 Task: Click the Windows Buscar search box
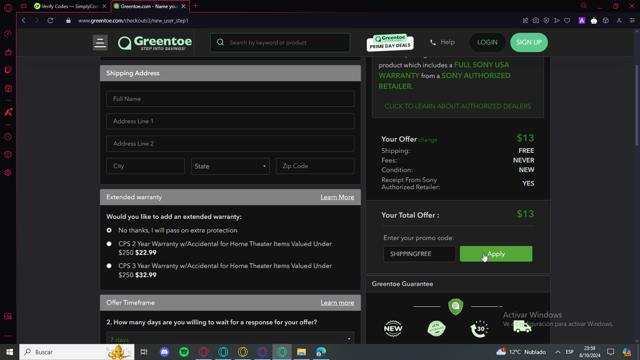click(x=77, y=352)
